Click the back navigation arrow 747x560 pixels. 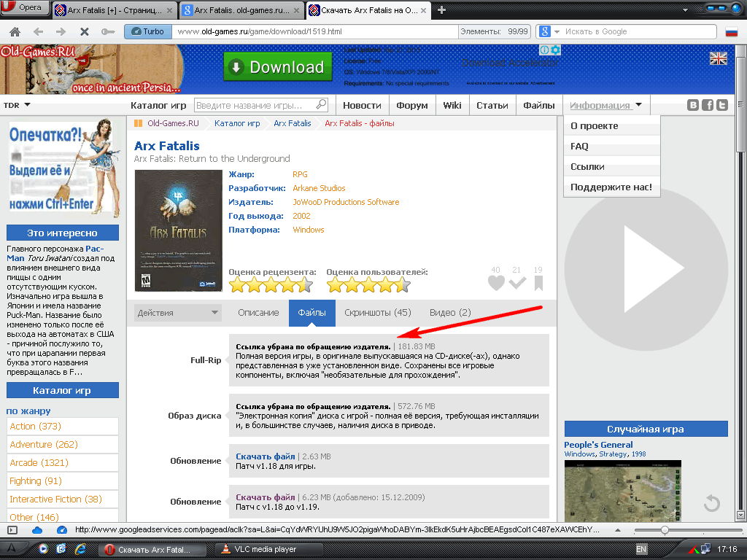tap(38, 32)
